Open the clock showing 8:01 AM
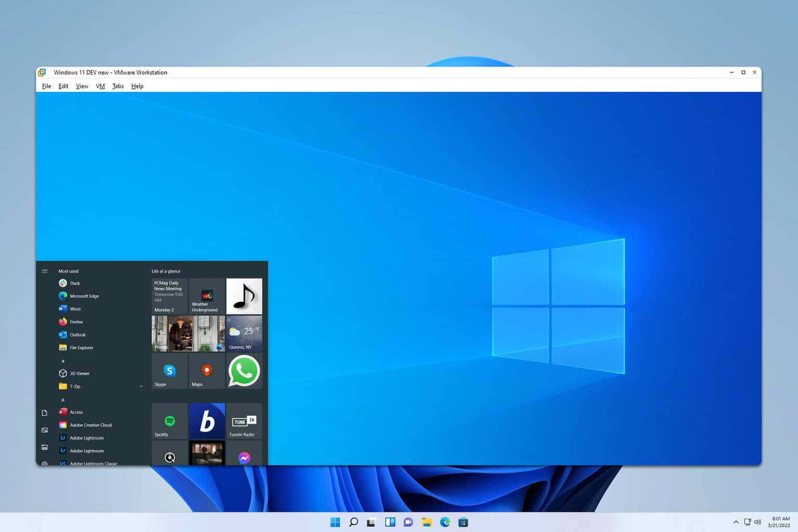This screenshot has width=798, height=532. [x=780, y=522]
